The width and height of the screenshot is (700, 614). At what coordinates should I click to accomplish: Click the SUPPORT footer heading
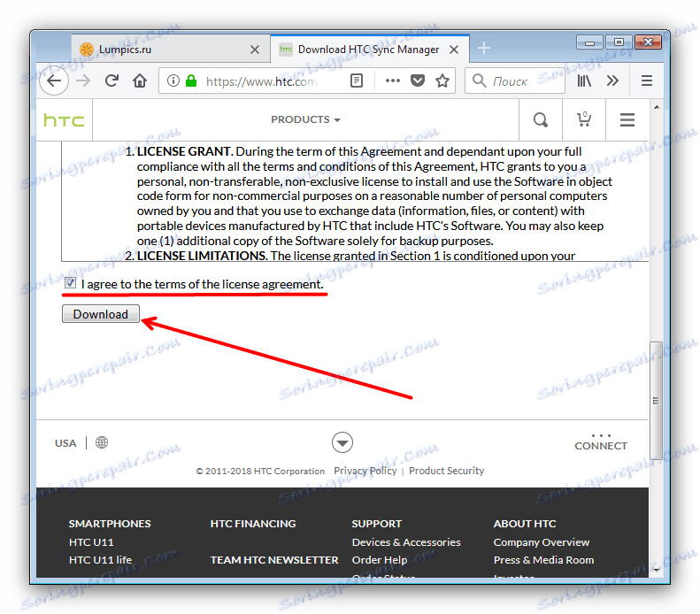tap(377, 524)
